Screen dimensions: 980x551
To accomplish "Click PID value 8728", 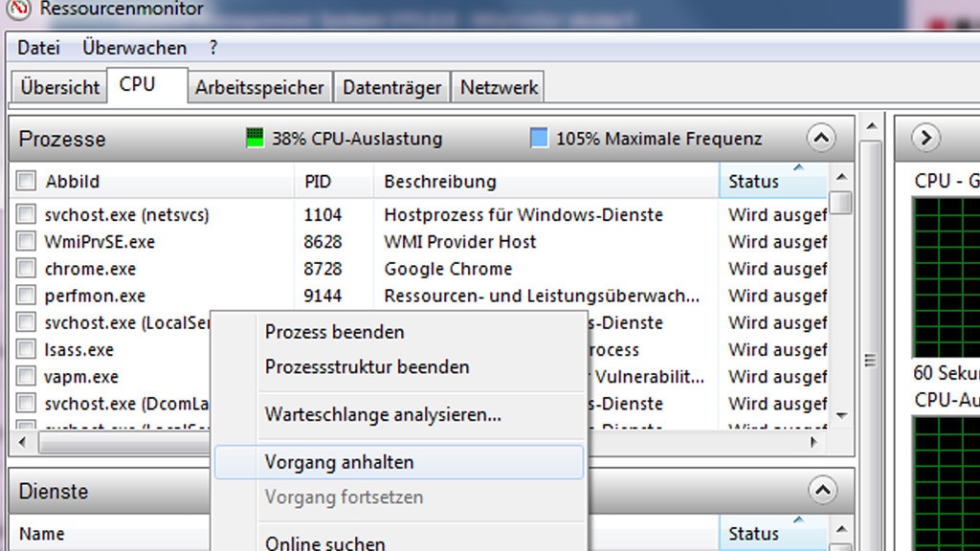I will 323,269.
